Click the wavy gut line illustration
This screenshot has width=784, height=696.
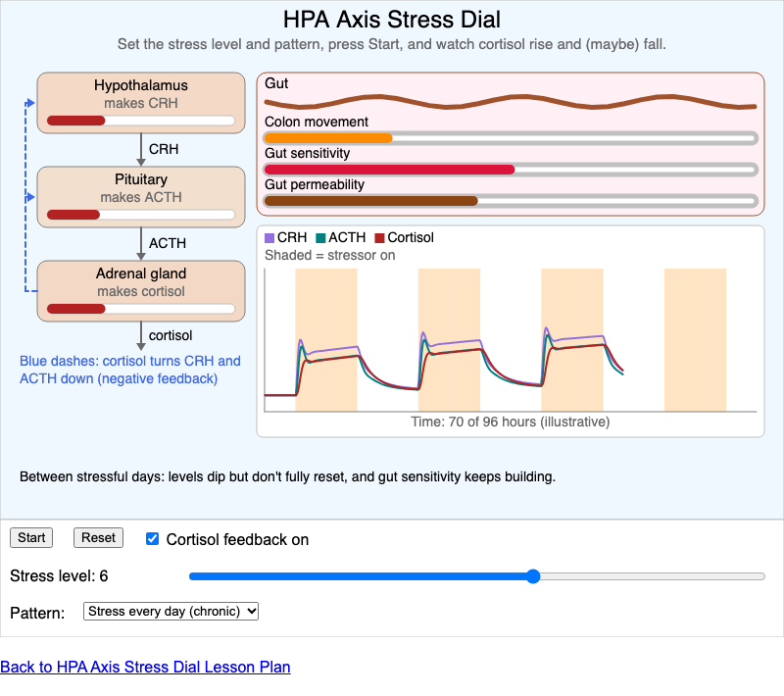point(511,102)
